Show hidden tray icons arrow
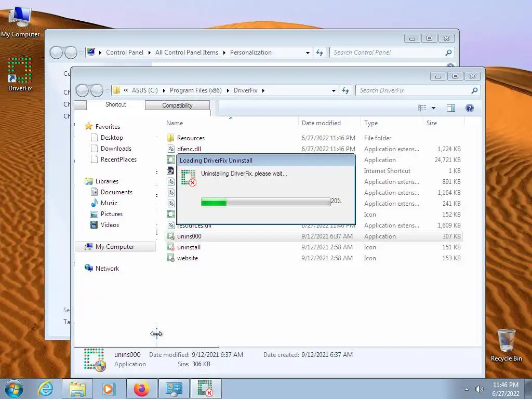532x399 pixels. click(467, 389)
